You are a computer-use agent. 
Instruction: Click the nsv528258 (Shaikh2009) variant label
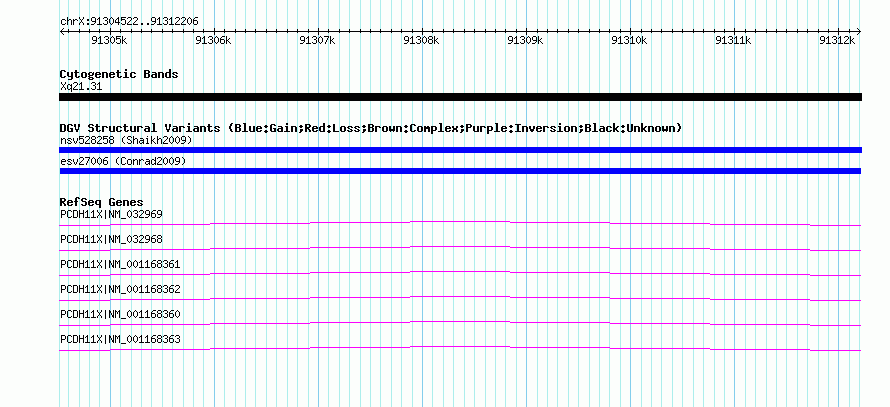click(126, 140)
